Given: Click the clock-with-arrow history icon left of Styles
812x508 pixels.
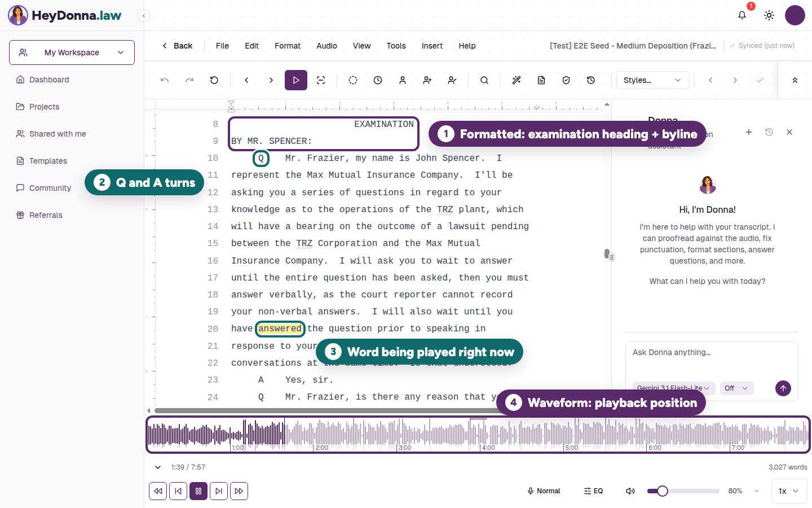Looking at the screenshot, I should click(591, 80).
